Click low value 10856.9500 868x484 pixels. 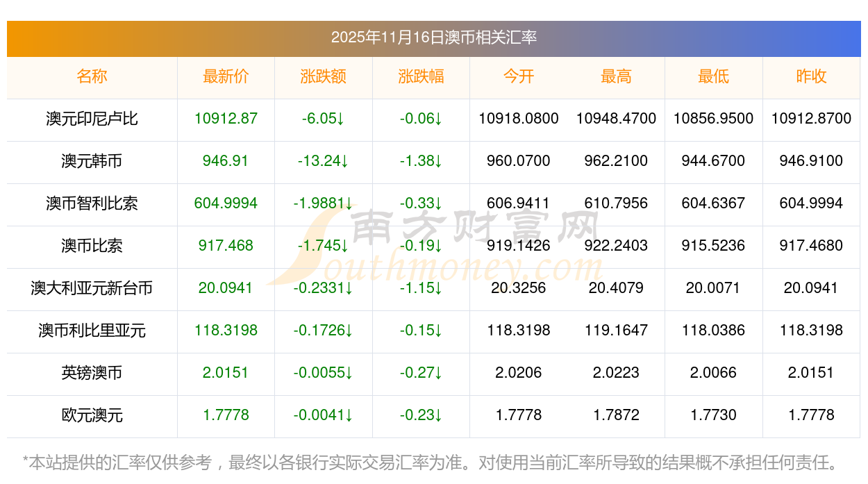(714, 119)
